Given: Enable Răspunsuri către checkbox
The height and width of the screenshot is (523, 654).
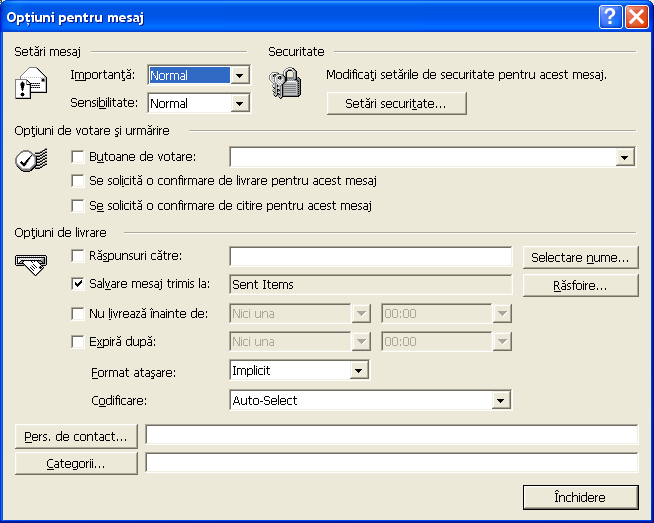Looking at the screenshot, I should (x=79, y=257).
